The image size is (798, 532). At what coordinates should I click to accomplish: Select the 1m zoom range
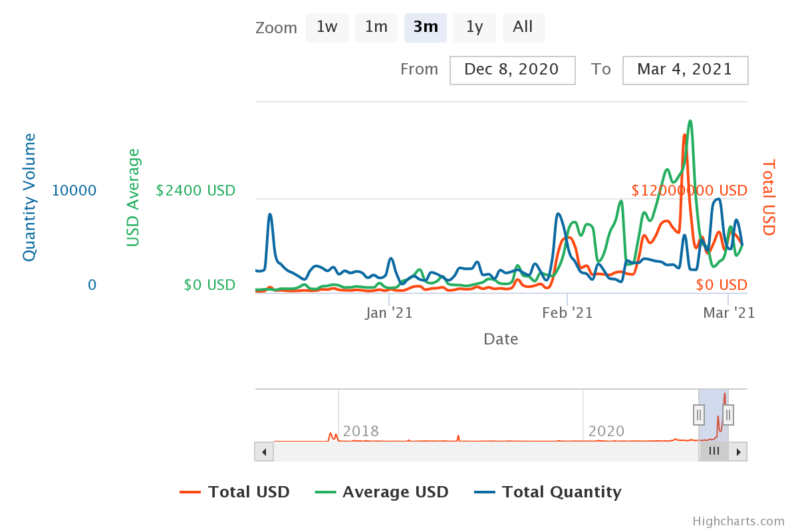coord(376,27)
